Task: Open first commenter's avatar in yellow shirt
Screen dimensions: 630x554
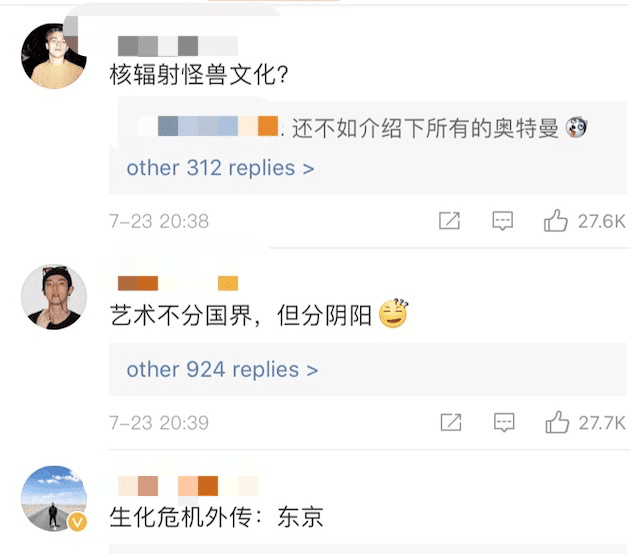Action: 52,57
